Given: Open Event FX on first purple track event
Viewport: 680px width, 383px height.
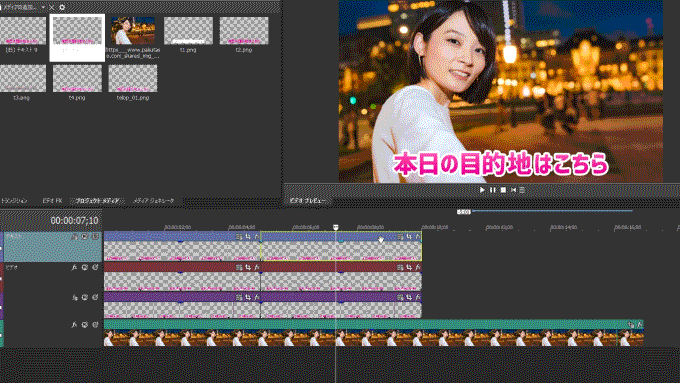Looking at the screenshot, I should pos(257,297).
